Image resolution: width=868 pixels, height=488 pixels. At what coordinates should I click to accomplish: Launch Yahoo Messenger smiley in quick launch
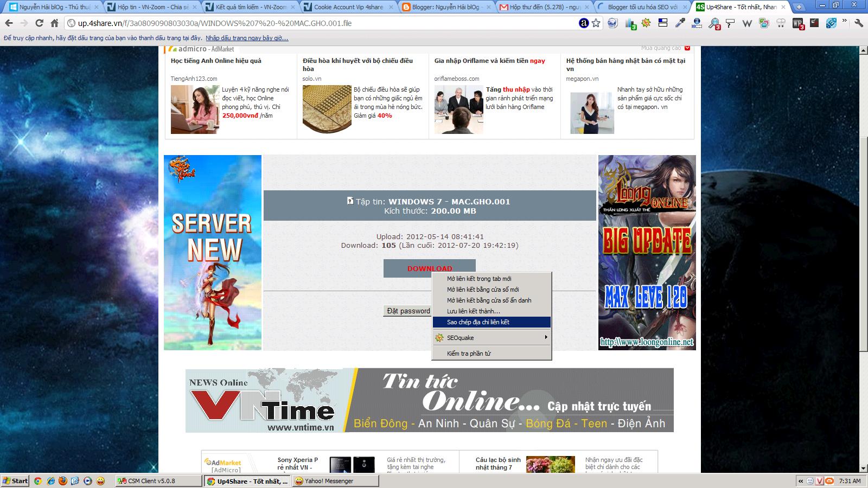[100, 481]
